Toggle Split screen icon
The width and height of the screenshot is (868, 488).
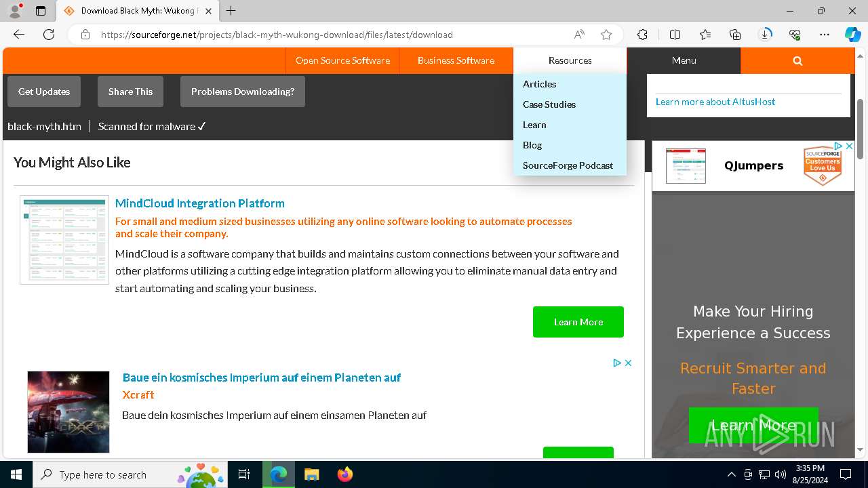tap(675, 35)
